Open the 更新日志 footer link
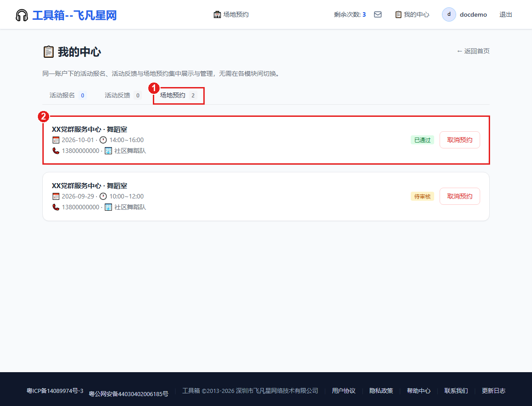This screenshot has height=406, width=532. point(494,391)
